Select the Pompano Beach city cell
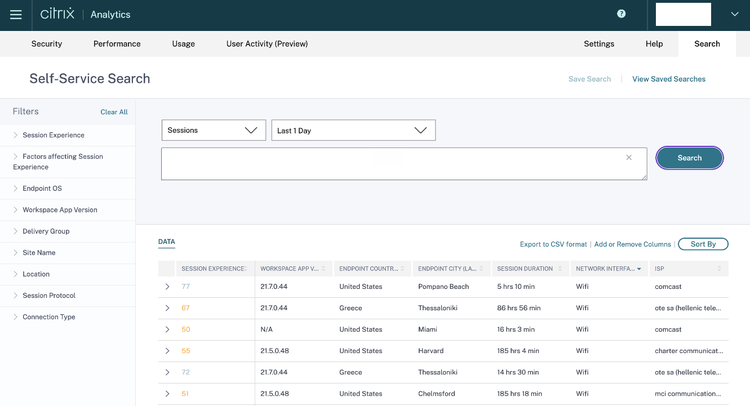The image size is (750, 406). (x=443, y=286)
